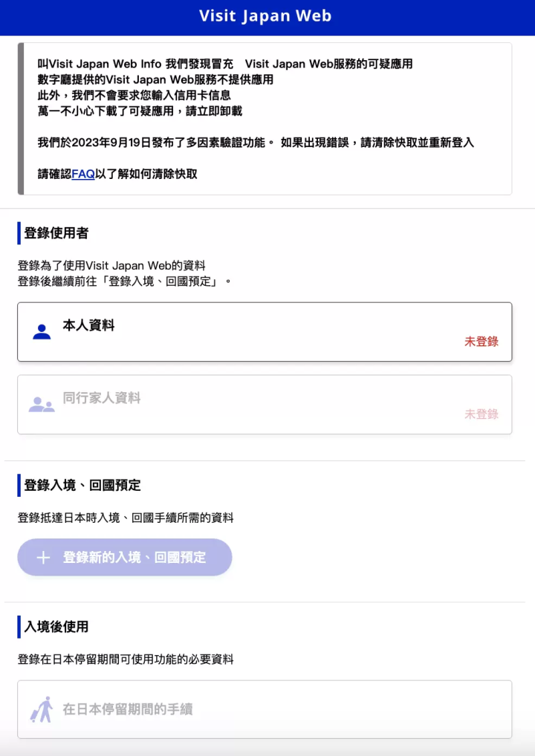Click the traveler with luggage icon

point(42,709)
